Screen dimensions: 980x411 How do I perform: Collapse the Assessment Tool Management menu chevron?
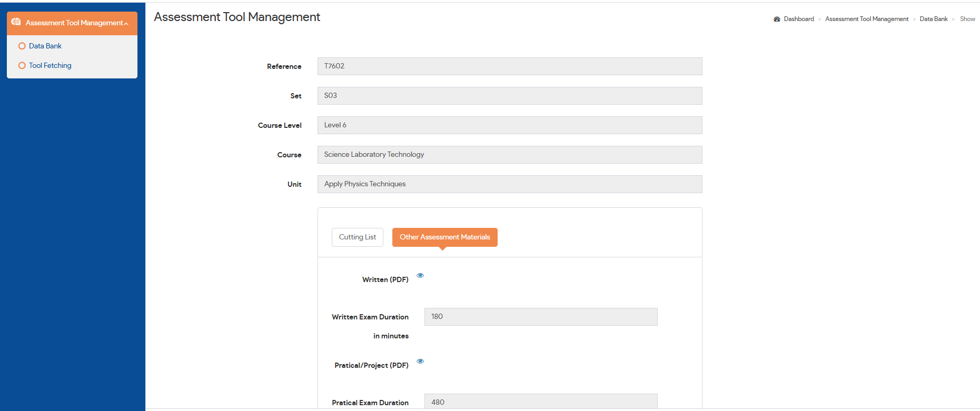(x=126, y=24)
